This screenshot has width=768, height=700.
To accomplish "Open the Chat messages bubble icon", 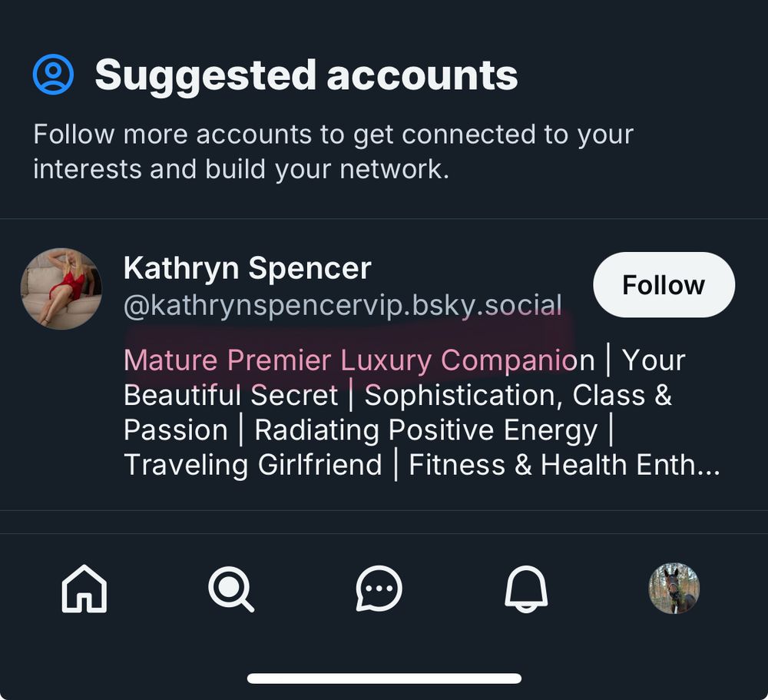I will 379,589.
